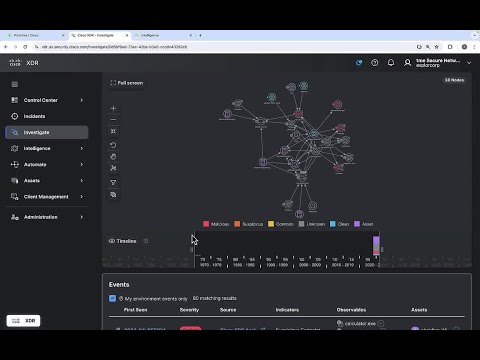The height and width of the screenshot is (360, 480).
Task: Toggle My environment events only checkbox
Action: click(112, 298)
